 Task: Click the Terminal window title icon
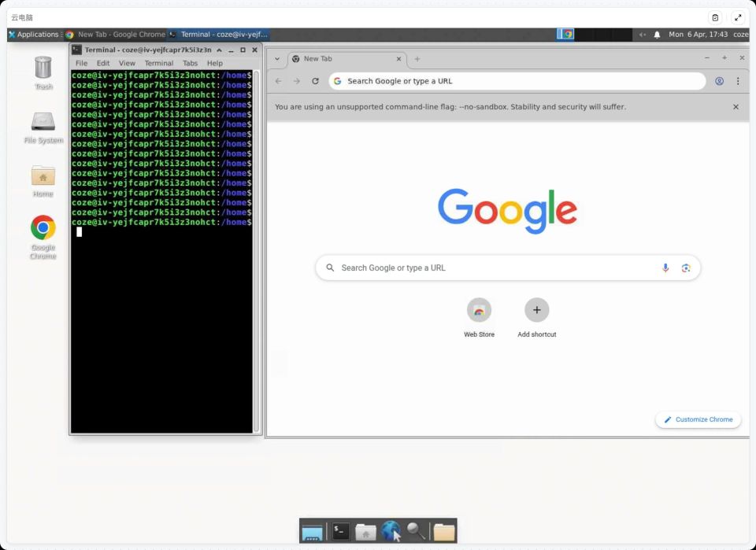click(x=76, y=50)
